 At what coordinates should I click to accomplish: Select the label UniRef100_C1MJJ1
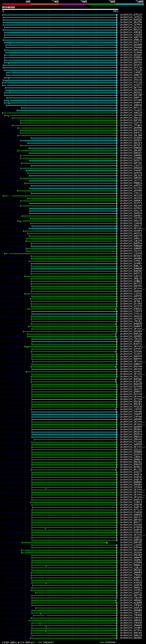tap(131, 193)
